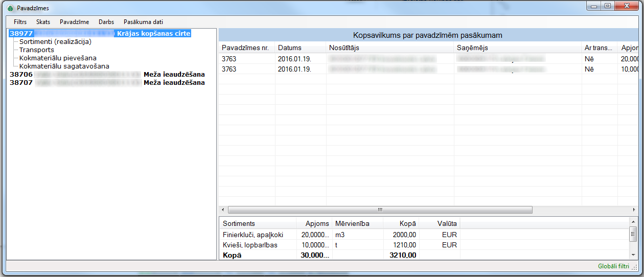Screen dimensions: 644x277
Task: Click the Globāli filtri link
Action: pos(613,266)
